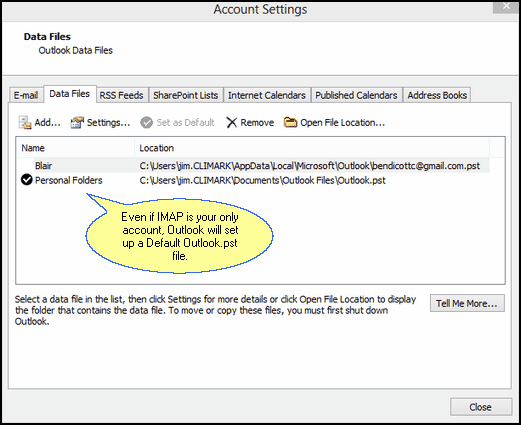
Task: Close the Account Settings window with X
Action: point(506,6)
